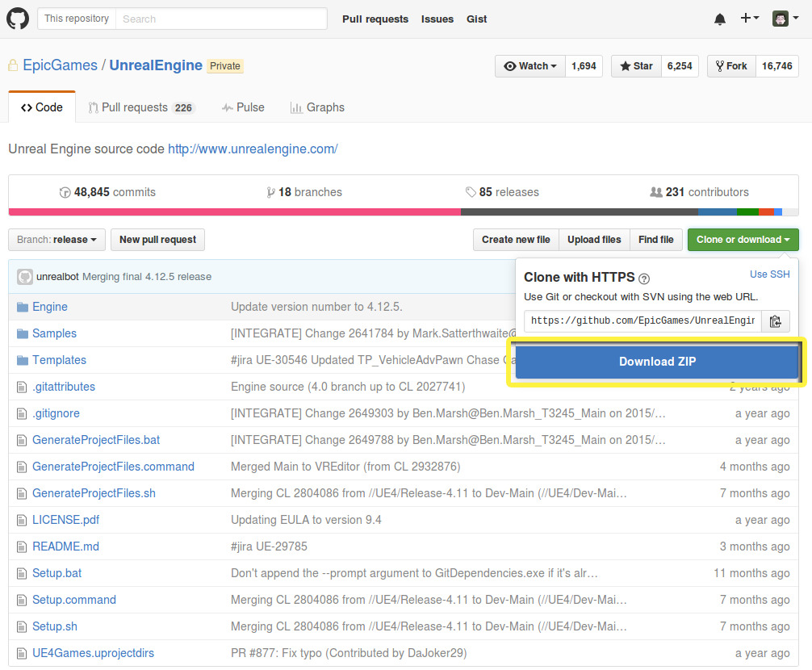The image size is (812, 670).
Task: Open the user profile avatar menu
Action: [x=784, y=19]
